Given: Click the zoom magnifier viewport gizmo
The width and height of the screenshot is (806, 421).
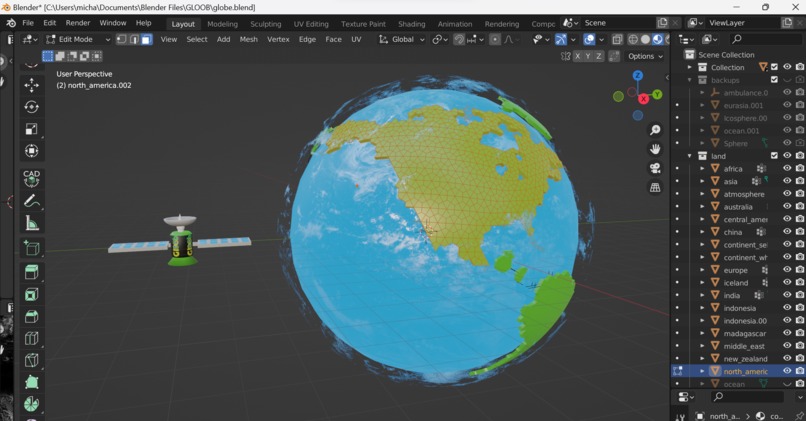Looking at the screenshot, I should point(655,130).
